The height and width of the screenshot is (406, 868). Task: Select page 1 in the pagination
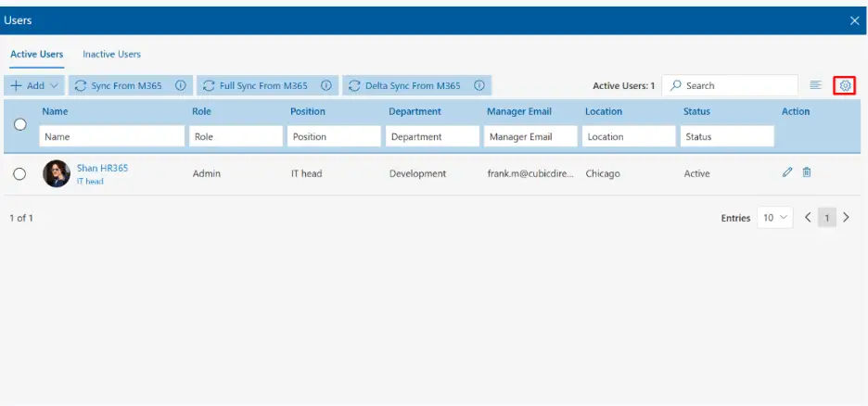(827, 218)
